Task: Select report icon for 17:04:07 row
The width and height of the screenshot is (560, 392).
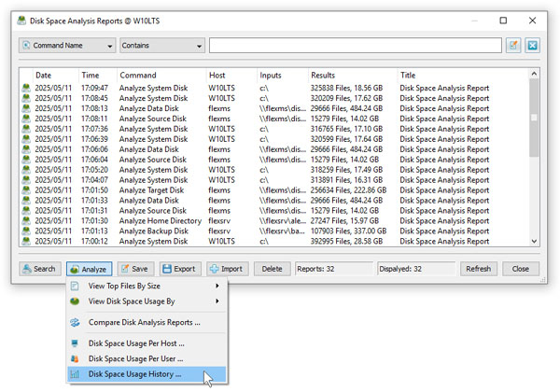Action: click(26, 180)
